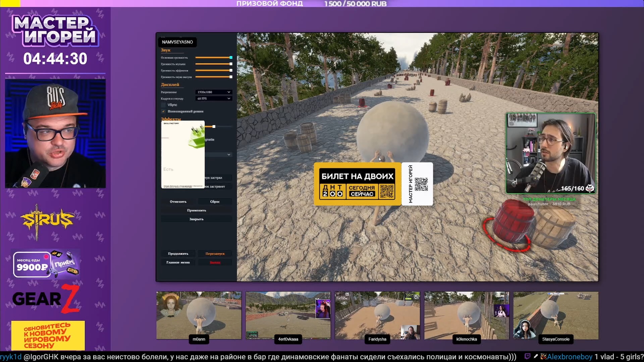The image size is (644, 362).
Task: Select the Звук section heading
Action: point(166,50)
